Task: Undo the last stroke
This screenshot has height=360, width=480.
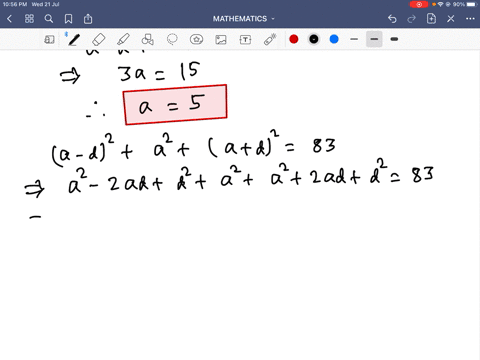Action: click(x=392, y=19)
